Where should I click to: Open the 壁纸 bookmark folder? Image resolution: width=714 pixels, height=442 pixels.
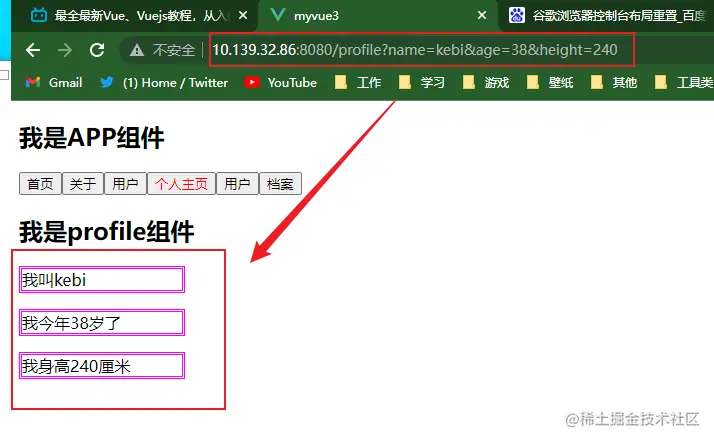550,82
